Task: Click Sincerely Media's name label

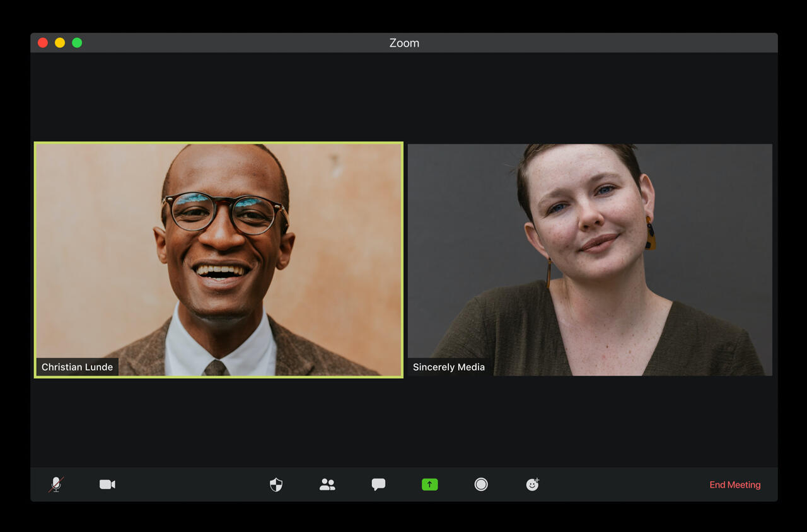Action: (449, 366)
